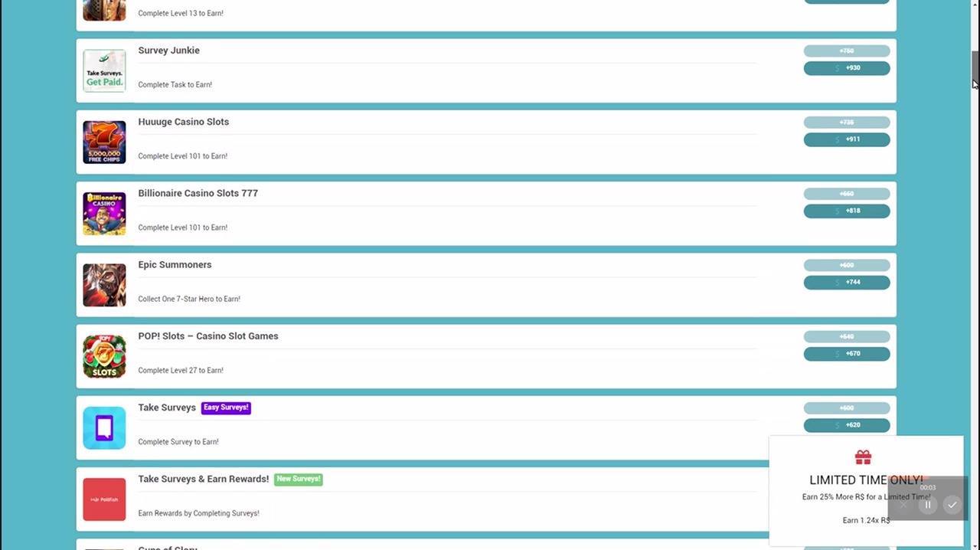Click the POP! Slots +670 reward button

coord(847,354)
